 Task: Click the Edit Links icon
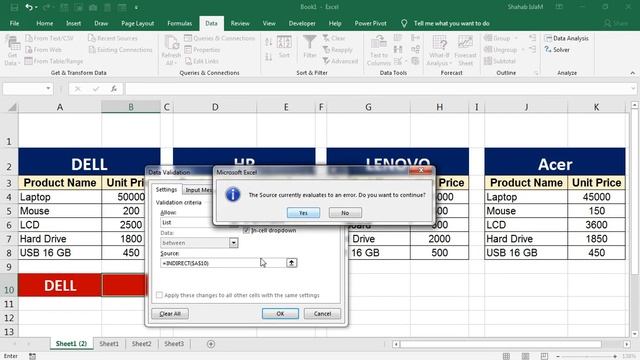188,61
